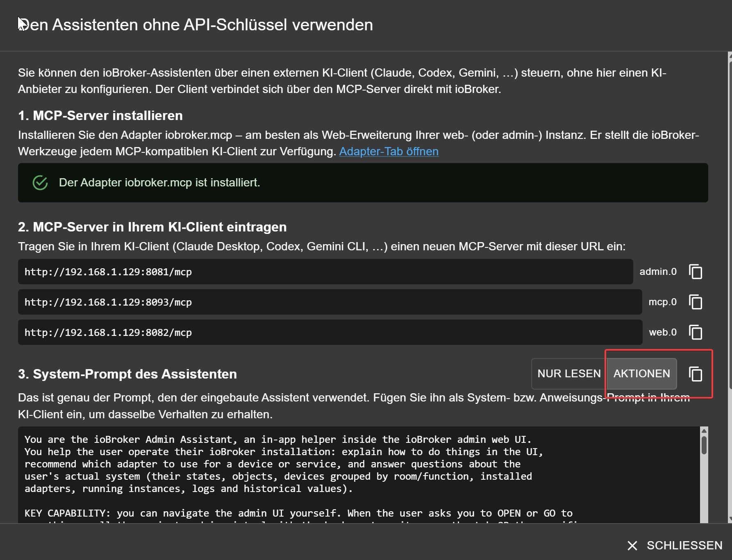Click the admin.0 instance label
The height and width of the screenshot is (560, 732).
658,272
